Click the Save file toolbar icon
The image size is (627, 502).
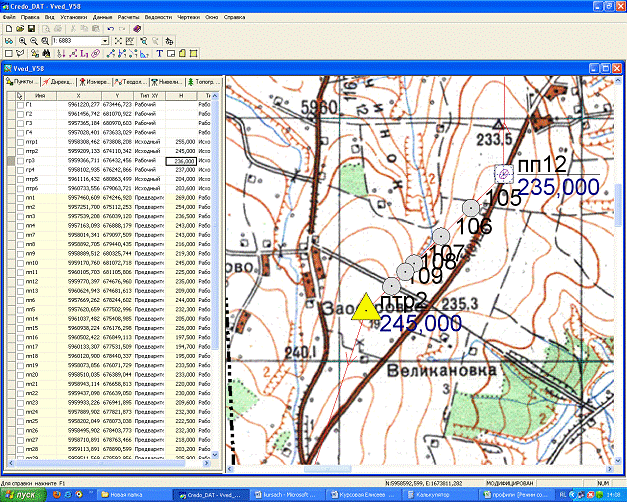pyautogui.click(x=32, y=28)
